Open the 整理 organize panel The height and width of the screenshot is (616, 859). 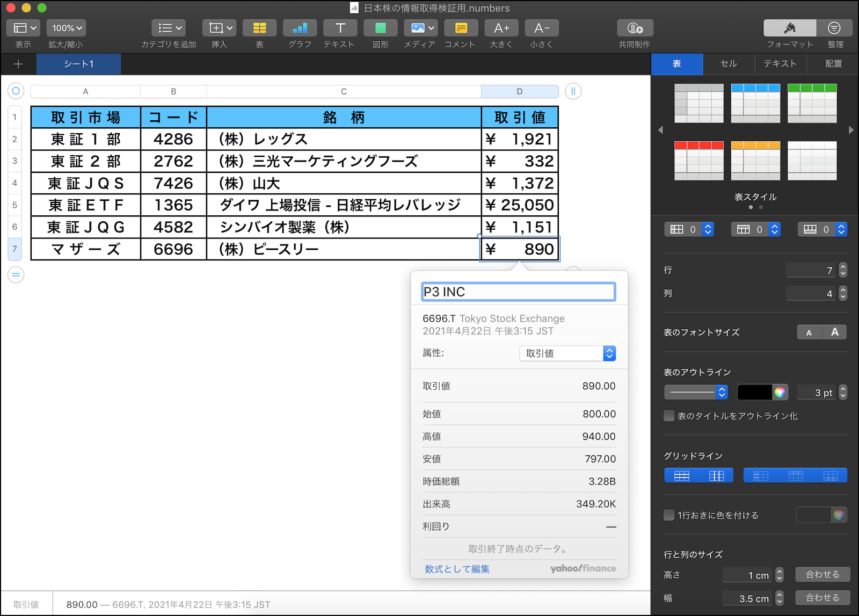834,28
